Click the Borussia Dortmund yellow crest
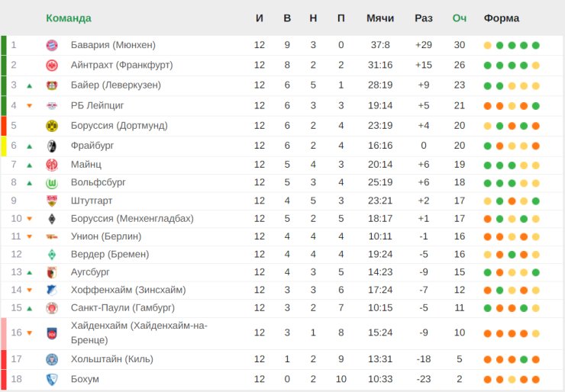The width and height of the screenshot is (565, 392). (52, 125)
